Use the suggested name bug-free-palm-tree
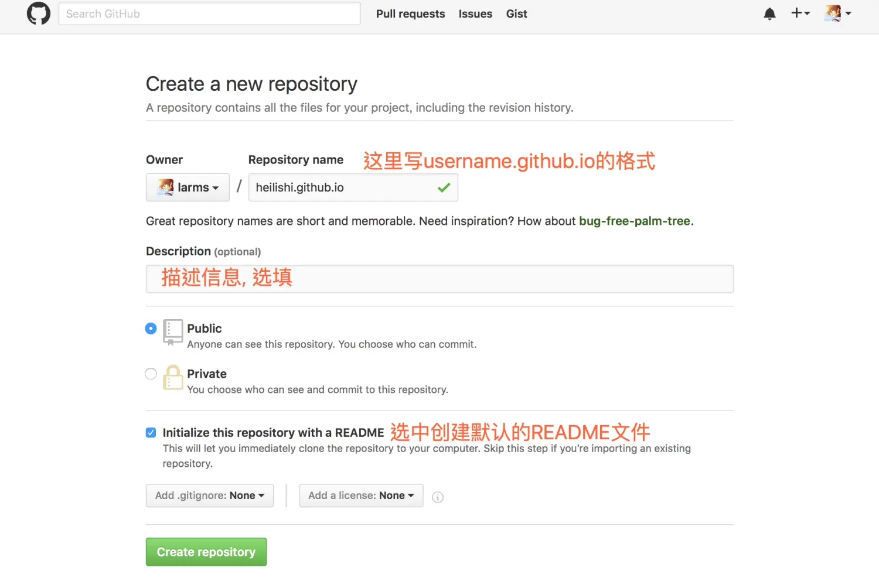The image size is (879, 588). coord(635,221)
